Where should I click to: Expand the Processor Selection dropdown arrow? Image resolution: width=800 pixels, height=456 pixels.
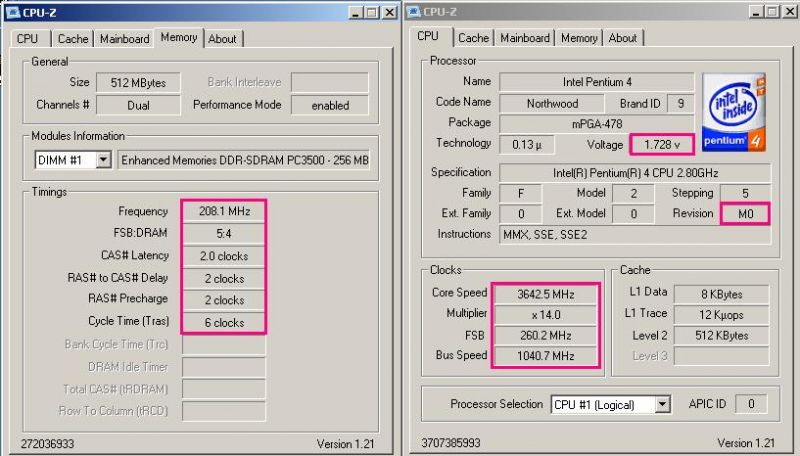[662, 404]
